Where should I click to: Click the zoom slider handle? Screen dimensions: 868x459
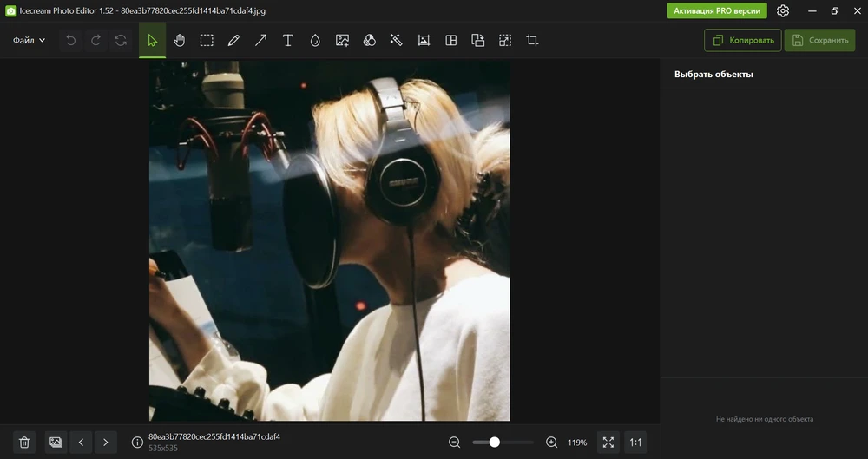point(495,443)
